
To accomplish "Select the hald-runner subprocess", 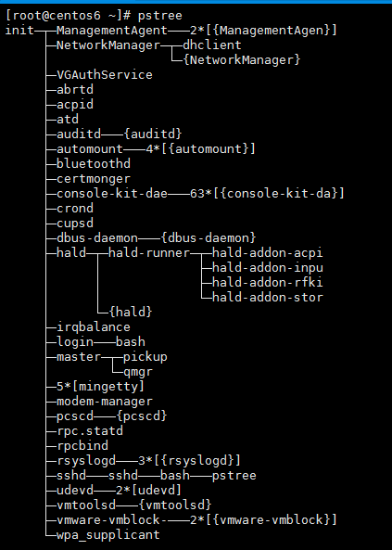I will [149, 253].
